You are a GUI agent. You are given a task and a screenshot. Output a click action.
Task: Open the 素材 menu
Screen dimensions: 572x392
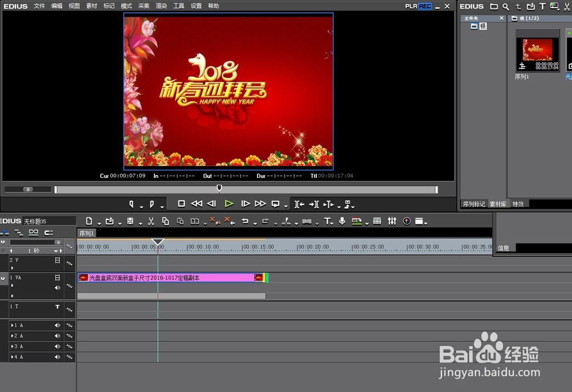tap(92, 6)
